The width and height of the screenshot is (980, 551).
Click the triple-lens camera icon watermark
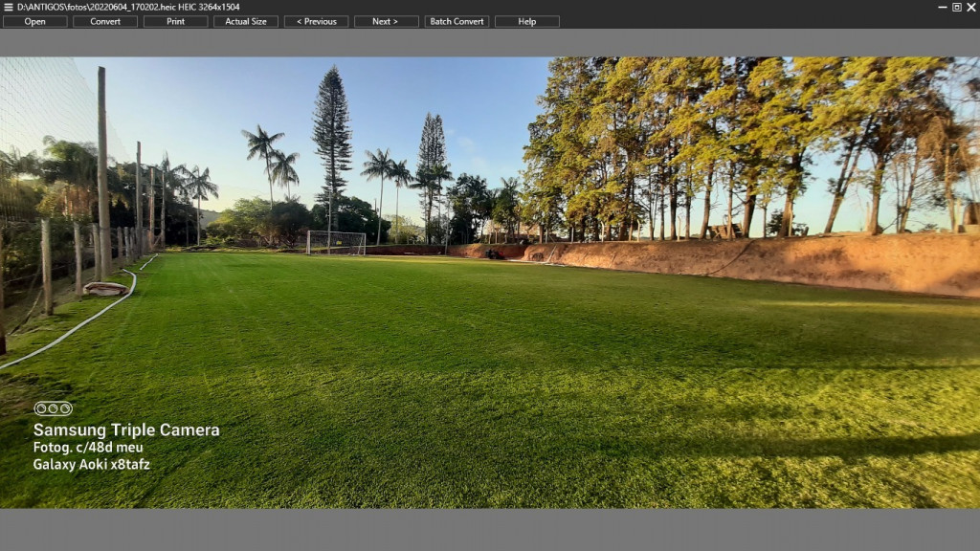[x=53, y=408]
